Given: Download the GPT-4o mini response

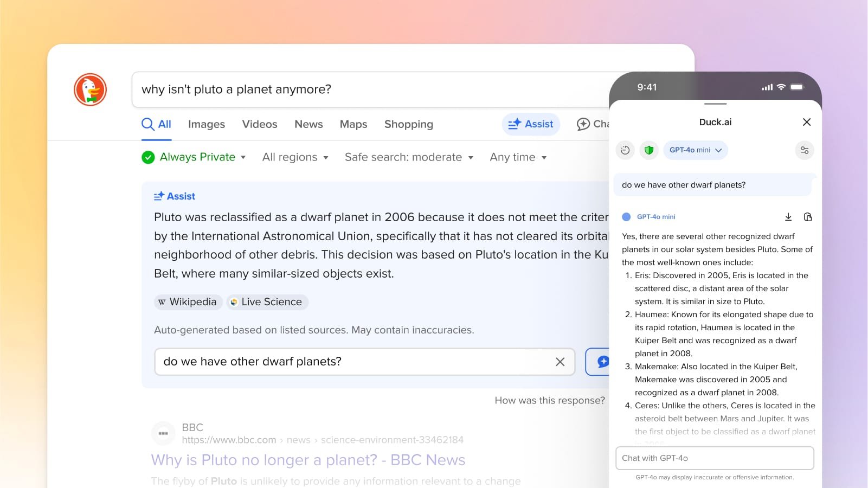Looking at the screenshot, I should tap(788, 216).
